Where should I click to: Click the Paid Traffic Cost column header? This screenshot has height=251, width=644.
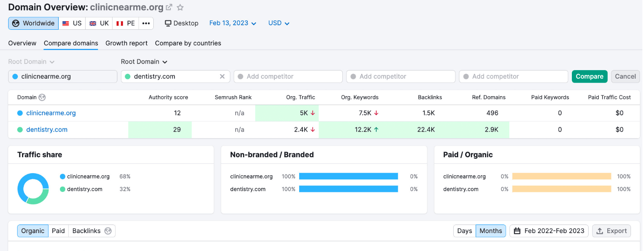(x=609, y=97)
